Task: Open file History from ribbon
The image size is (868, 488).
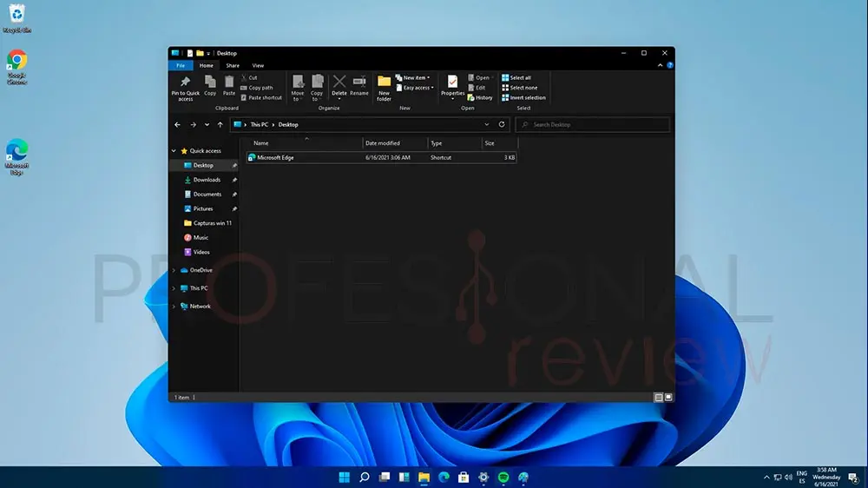Action: pyautogui.click(x=480, y=97)
